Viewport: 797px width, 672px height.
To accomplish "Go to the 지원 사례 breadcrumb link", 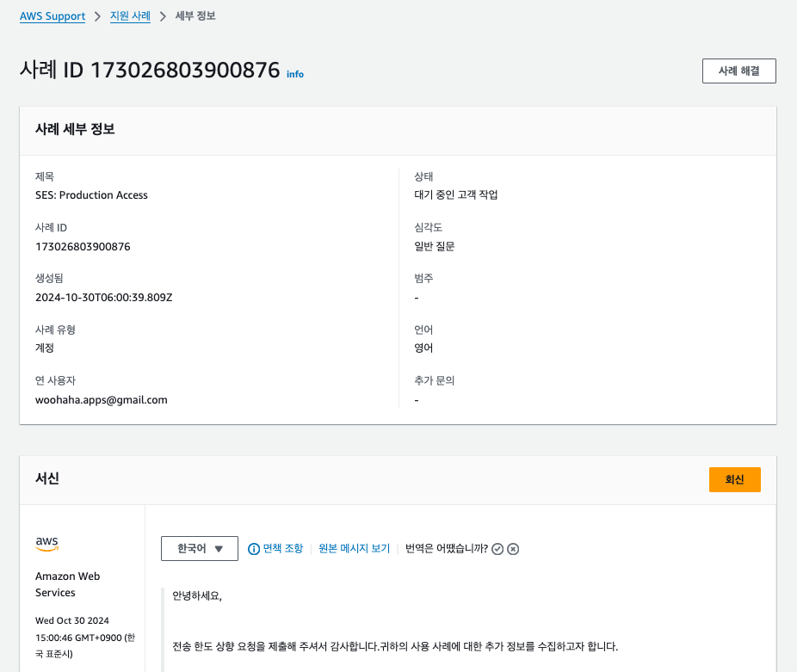I will 130,16.
